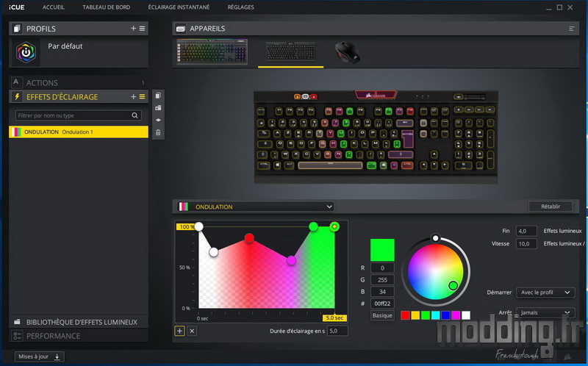Open Appareils panel options menu

[x=572, y=29]
